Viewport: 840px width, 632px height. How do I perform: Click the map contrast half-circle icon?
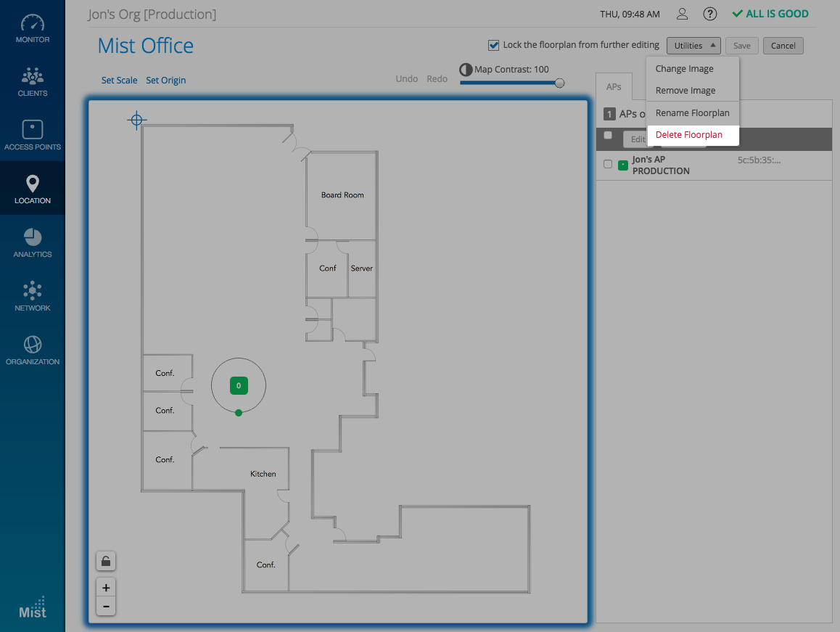coord(466,70)
